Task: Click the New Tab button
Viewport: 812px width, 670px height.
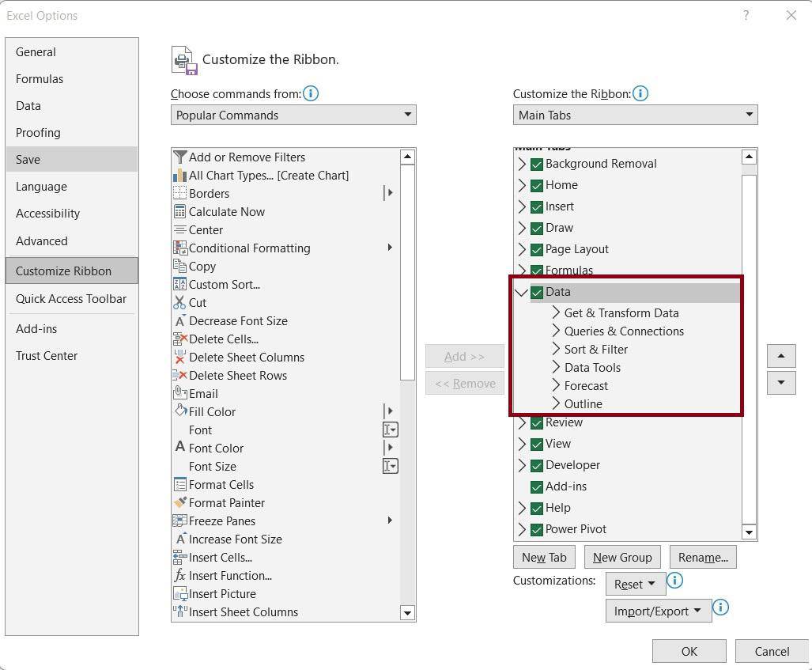Action: point(544,557)
